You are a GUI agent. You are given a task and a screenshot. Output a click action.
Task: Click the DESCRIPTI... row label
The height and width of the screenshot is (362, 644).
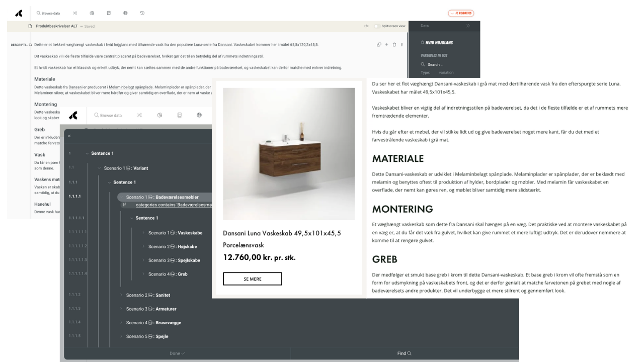coord(20,45)
